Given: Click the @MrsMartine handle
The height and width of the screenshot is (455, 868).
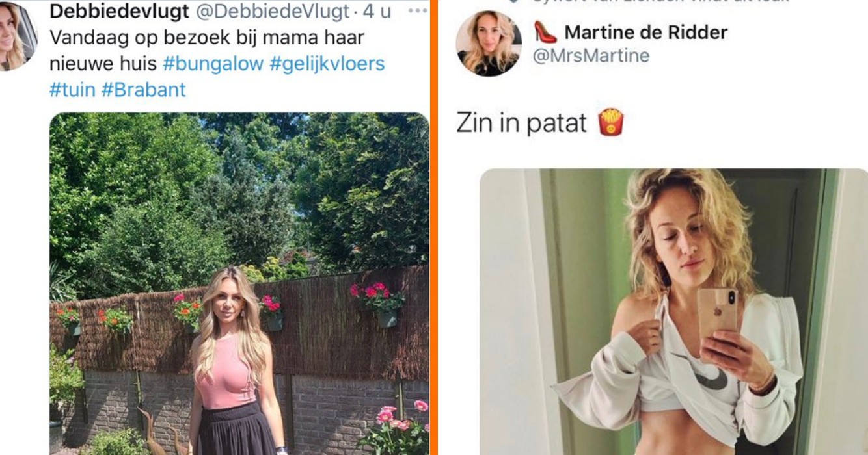Looking at the screenshot, I should pos(591,57).
